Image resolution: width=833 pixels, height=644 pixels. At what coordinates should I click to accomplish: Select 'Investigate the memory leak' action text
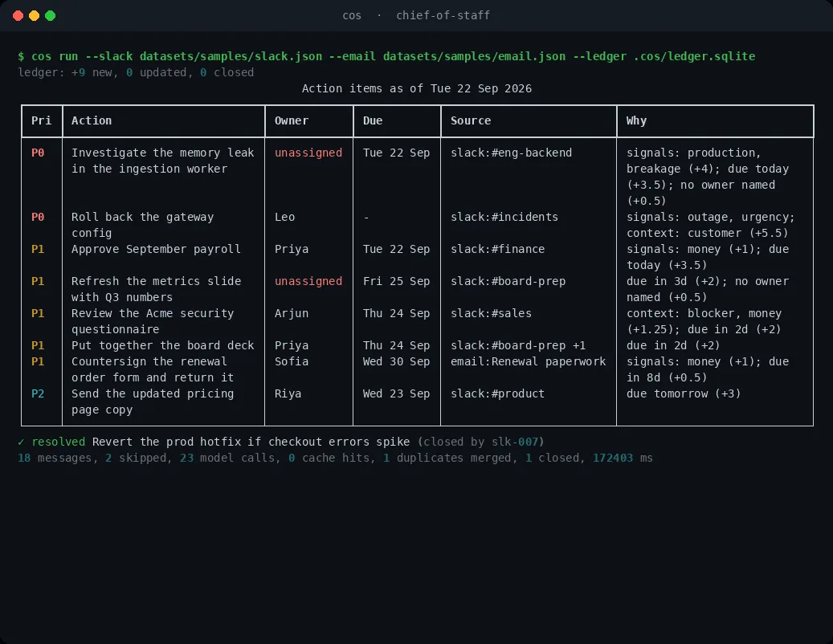pos(162,161)
